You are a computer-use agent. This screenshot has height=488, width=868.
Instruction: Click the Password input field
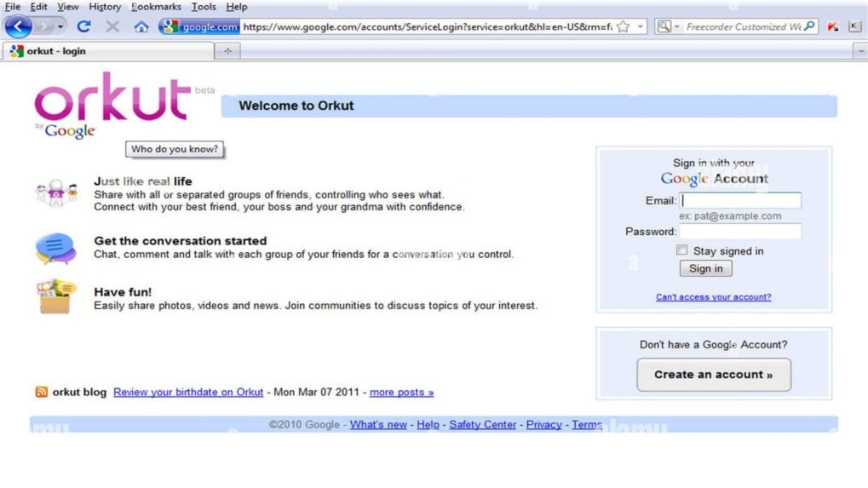[740, 232]
